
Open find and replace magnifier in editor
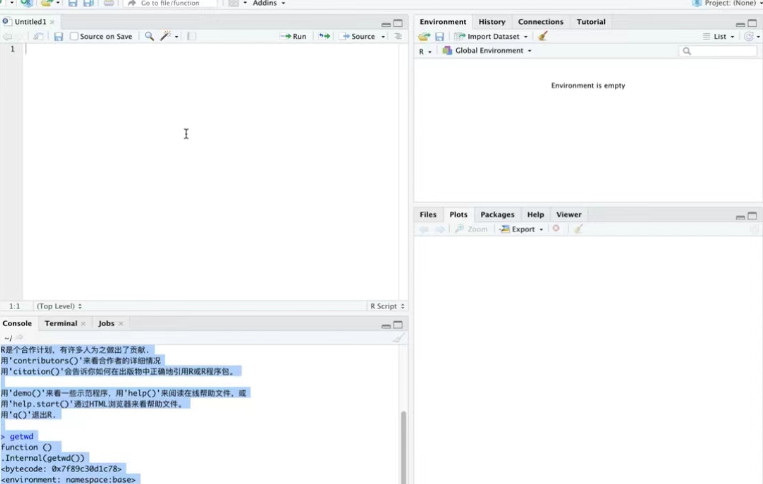click(x=149, y=36)
